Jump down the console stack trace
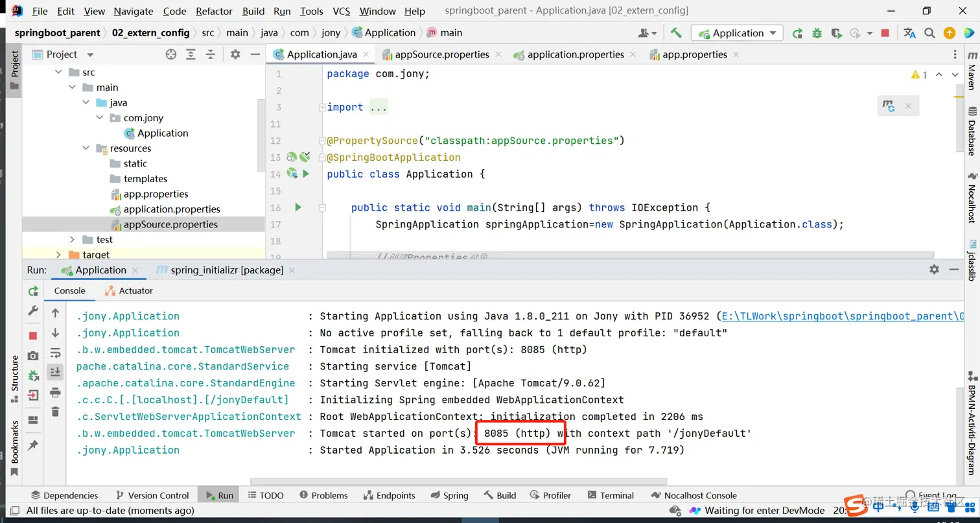980x523 pixels. [x=56, y=333]
